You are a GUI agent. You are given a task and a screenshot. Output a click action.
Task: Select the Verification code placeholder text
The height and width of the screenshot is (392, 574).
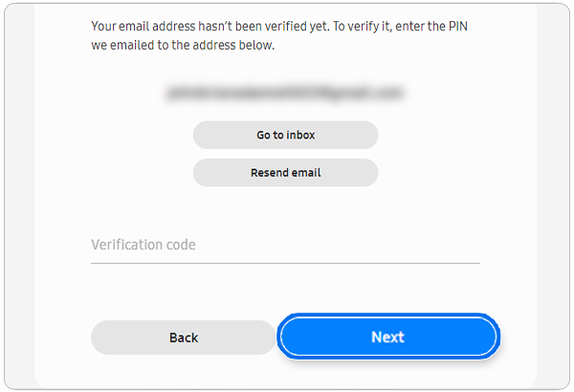click(143, 245)
